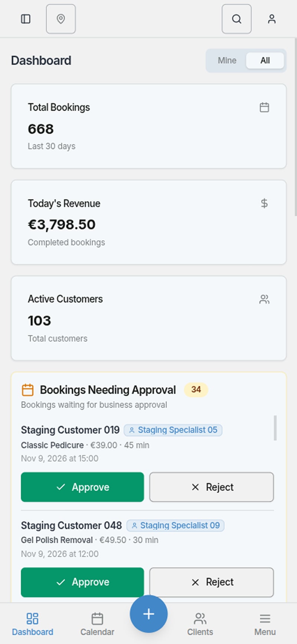This screenshot has height=644, width=297.
Task: Toggle the sidebar panel icon
Action: click(x=26, y=19)
